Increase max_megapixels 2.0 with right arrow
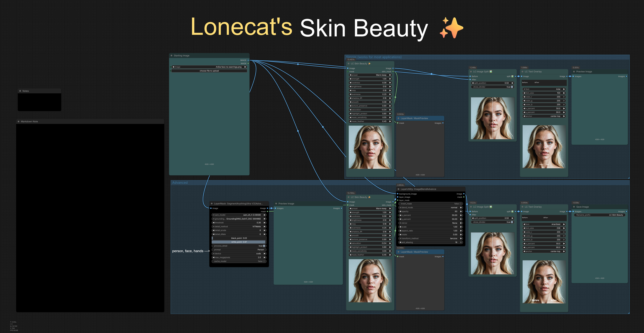The image size is (644, 333). [265, 257]
